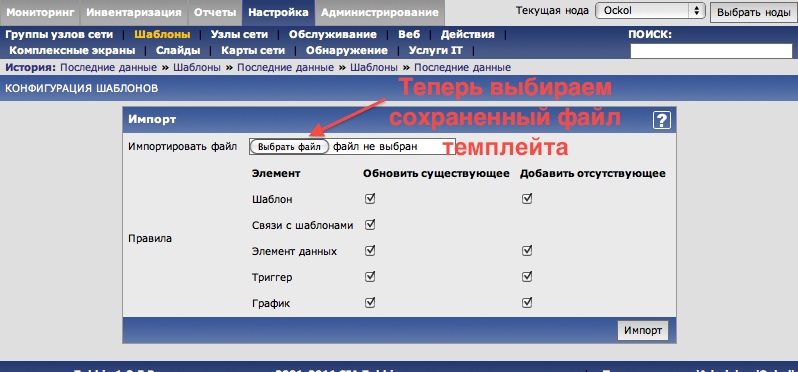Screen dimensions: 798x372
Task: Go to Шаблоны submenu
Action: point(162,35)
